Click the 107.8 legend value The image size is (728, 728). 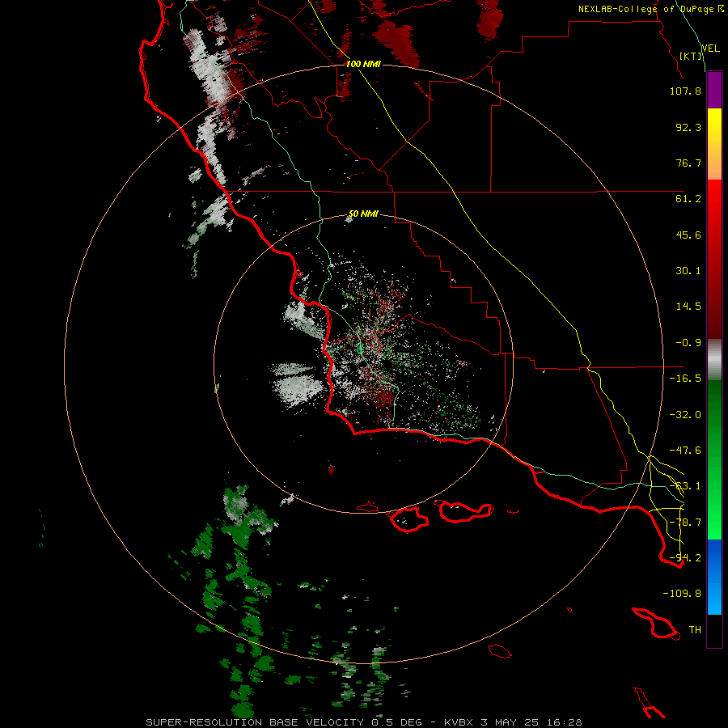tap(685, 91)
